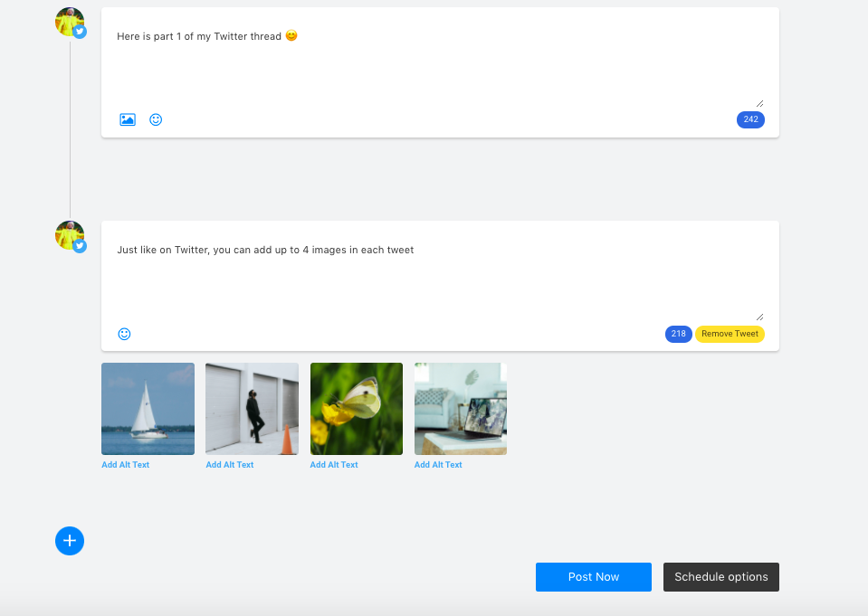Viewport: 868px width, 616px height.
Task: Open the emoji picker in the second tweet
Action: point(123,333)
